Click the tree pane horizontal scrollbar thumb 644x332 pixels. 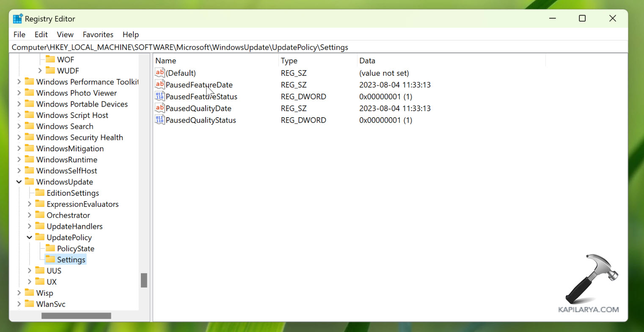pos(76,316)
